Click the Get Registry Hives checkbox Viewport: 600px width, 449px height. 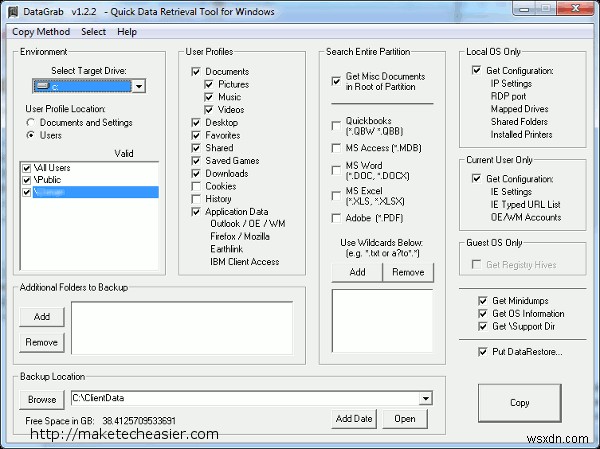coord(476,265)
